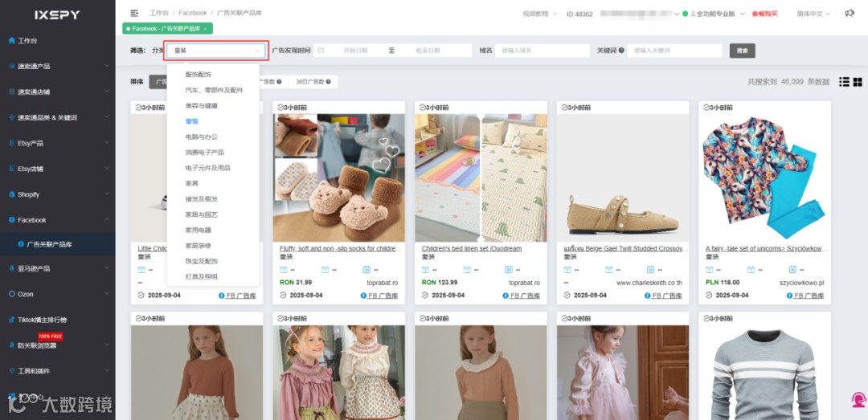Select 汽车、零部件及配件 category option
This screenshot has width=868, height=420.
[x=214, y=90]
